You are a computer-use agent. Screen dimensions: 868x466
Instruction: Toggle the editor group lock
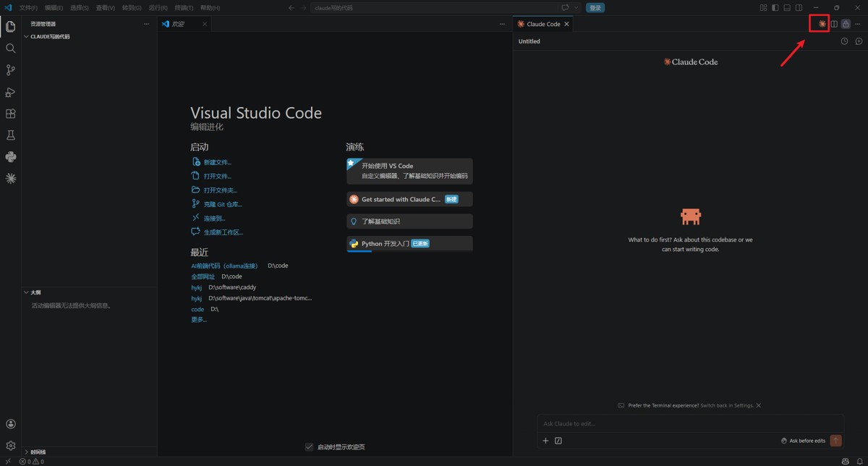click(x=846, y=24)
